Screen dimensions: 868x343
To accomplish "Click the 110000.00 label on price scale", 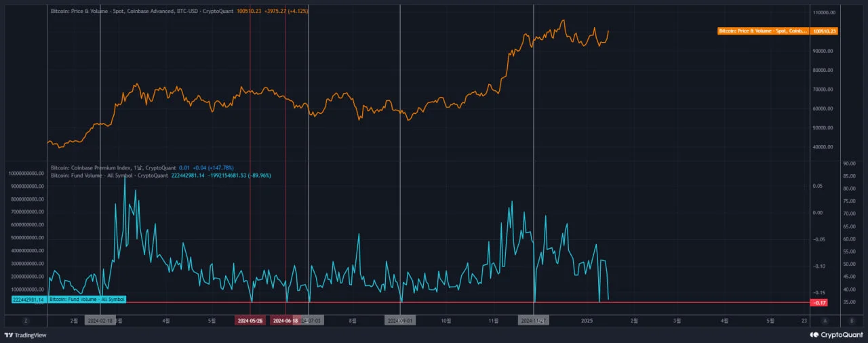I will pyautogui.click(x=825, y=13).
